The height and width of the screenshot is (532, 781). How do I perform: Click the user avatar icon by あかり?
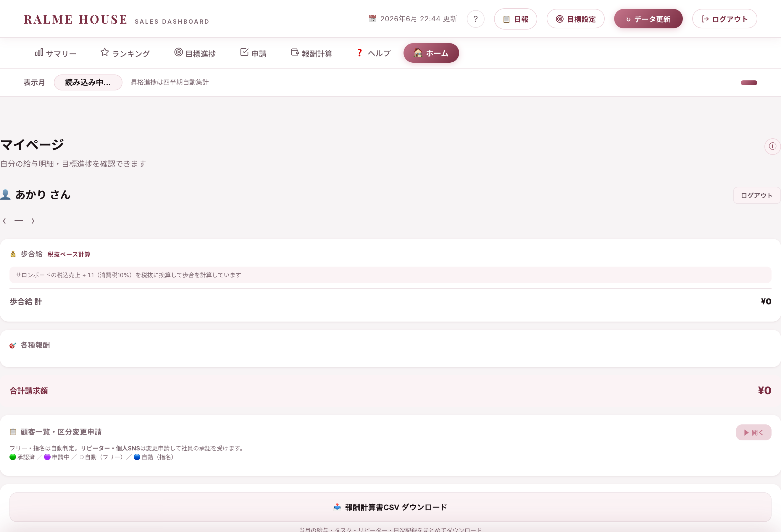(5, 195)
